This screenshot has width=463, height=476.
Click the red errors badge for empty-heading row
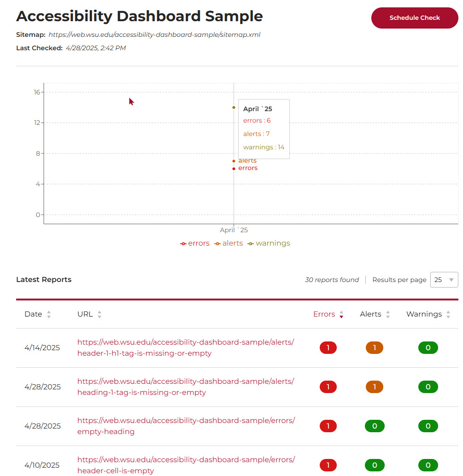(328, 426)
